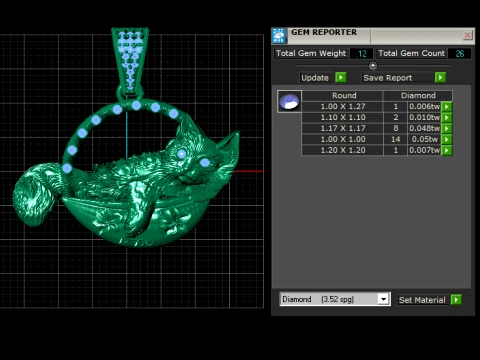The width and height of the screenshot is (480, 360).
Task: Select the cat's left eye gem
Action: click(x=181, y=154)
